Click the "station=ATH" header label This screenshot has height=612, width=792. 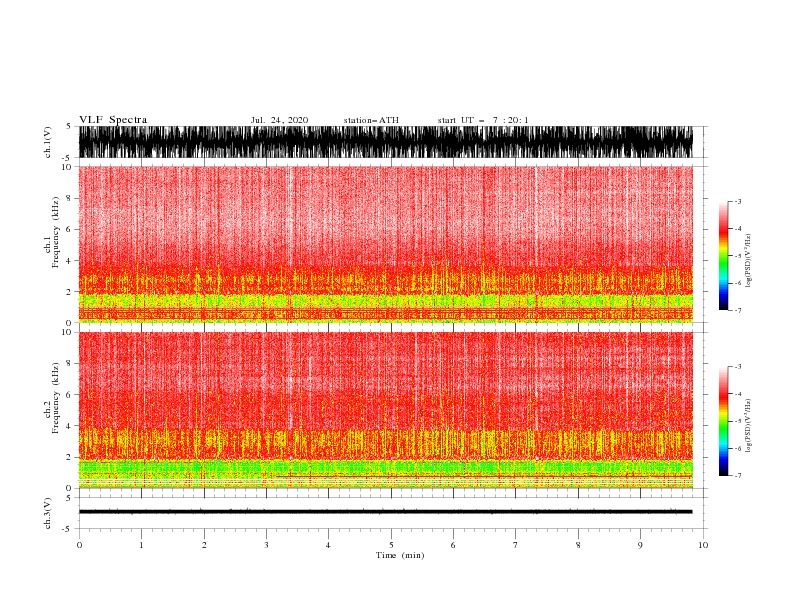pyautogui.click(x=371, y=120)
